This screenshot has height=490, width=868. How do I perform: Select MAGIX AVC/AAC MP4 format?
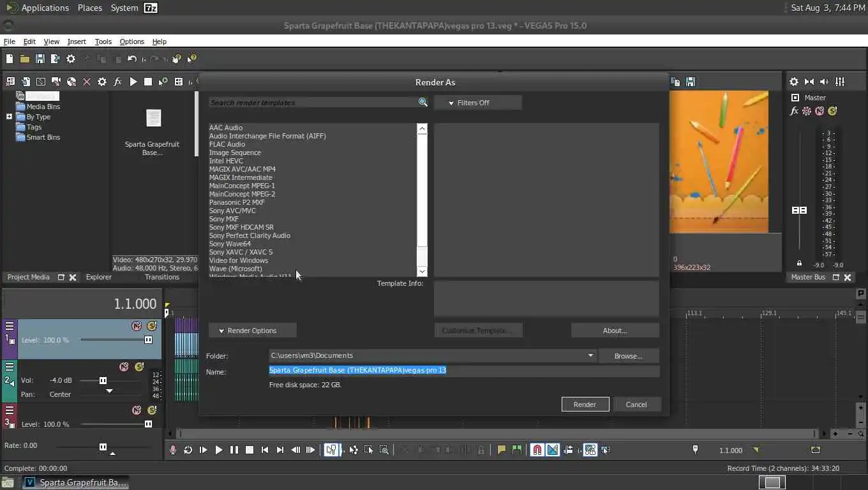coord(243,169)
